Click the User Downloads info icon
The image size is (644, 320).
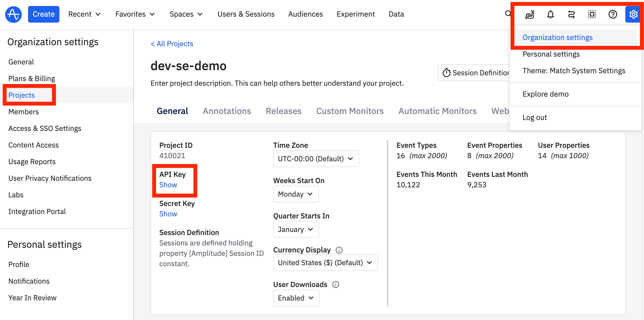[x=336, y=284]
